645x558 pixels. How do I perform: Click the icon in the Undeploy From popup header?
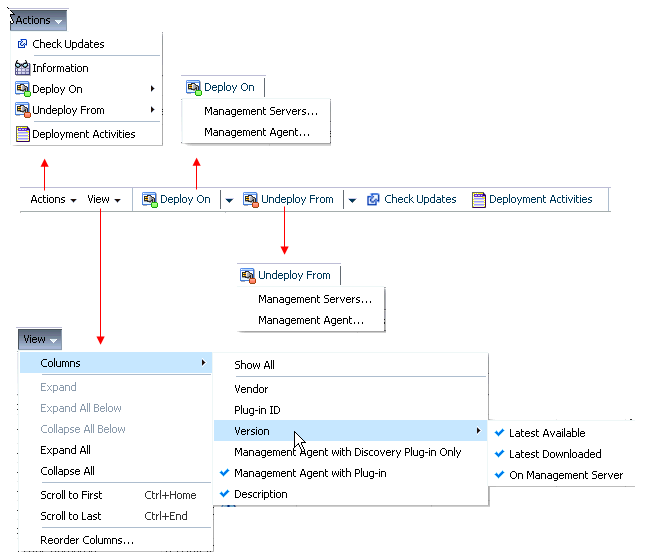coord(248,275)
